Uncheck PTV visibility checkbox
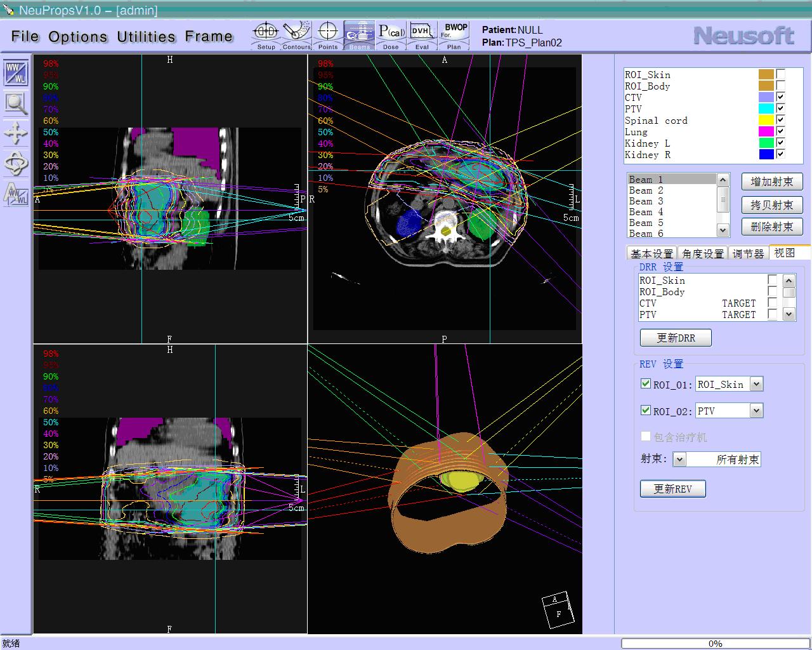This screenshot has height=650, width=812. 781,109
